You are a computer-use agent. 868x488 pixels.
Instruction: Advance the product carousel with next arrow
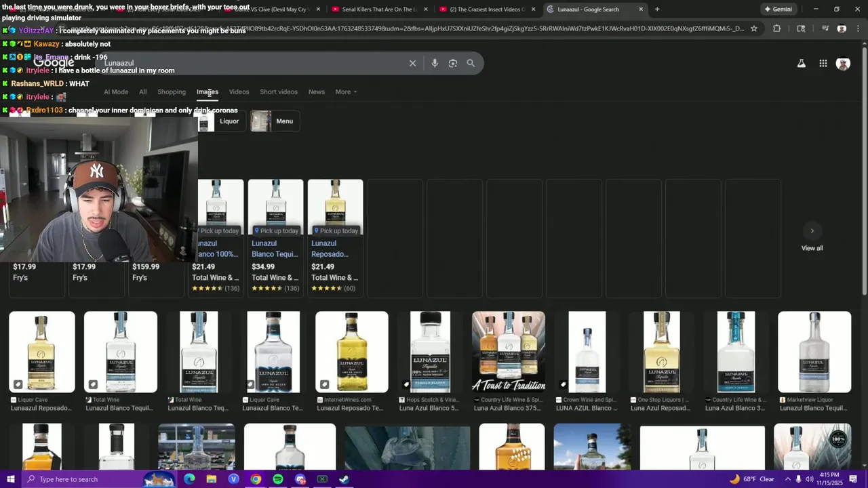(x=812, y=230)
